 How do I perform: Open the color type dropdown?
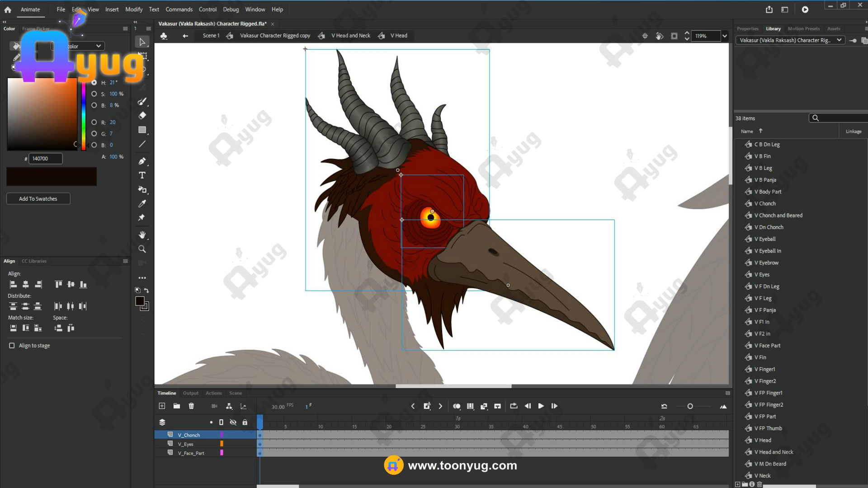coord(98,46)
